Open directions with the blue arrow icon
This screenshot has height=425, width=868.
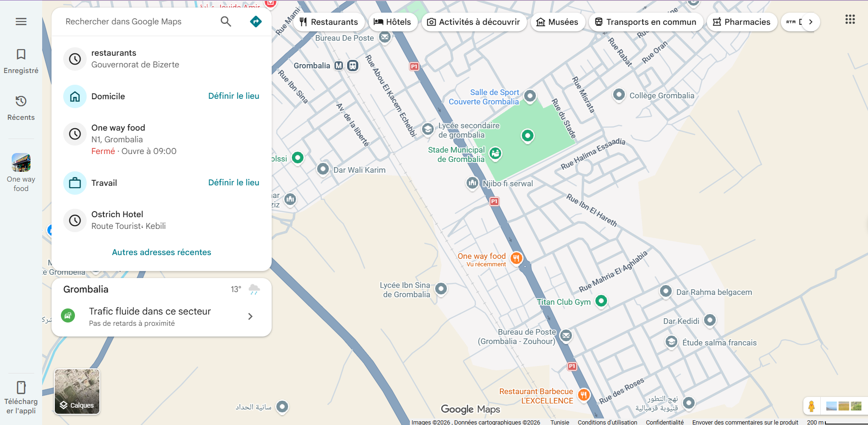pos(256,22)
